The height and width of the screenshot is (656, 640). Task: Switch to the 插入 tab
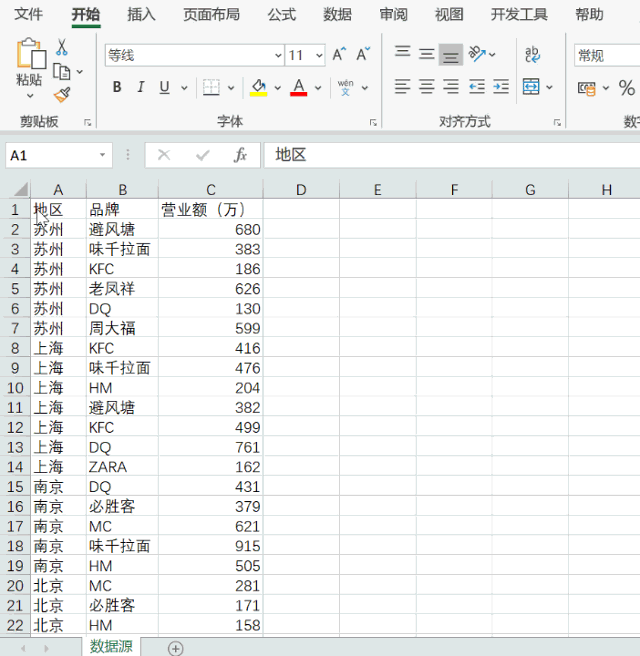tap(141, 14)
